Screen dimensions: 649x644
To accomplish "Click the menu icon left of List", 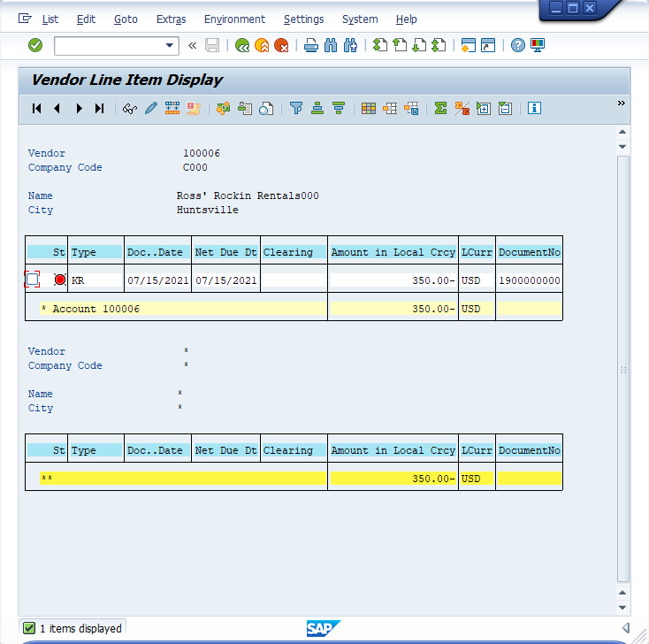I will (25, 19).
